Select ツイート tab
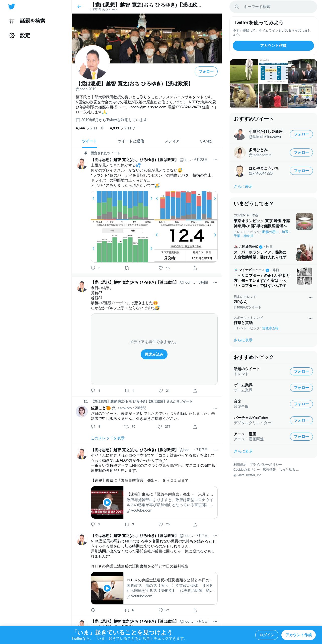 (x=89, y=141)
